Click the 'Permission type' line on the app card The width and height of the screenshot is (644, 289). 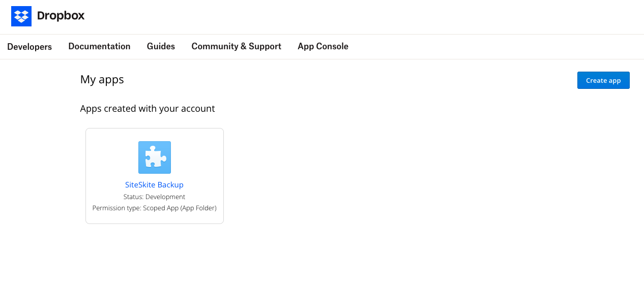coord(154,208)
